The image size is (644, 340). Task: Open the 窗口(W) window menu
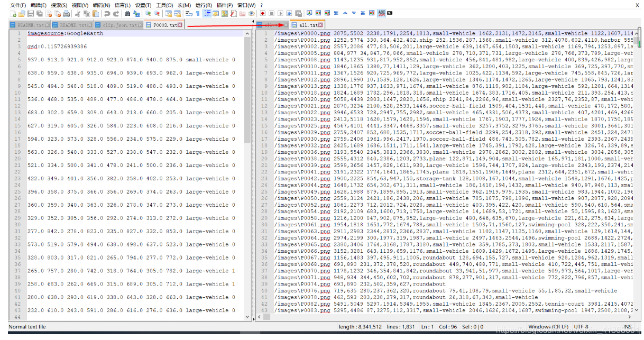coord(246,5)
